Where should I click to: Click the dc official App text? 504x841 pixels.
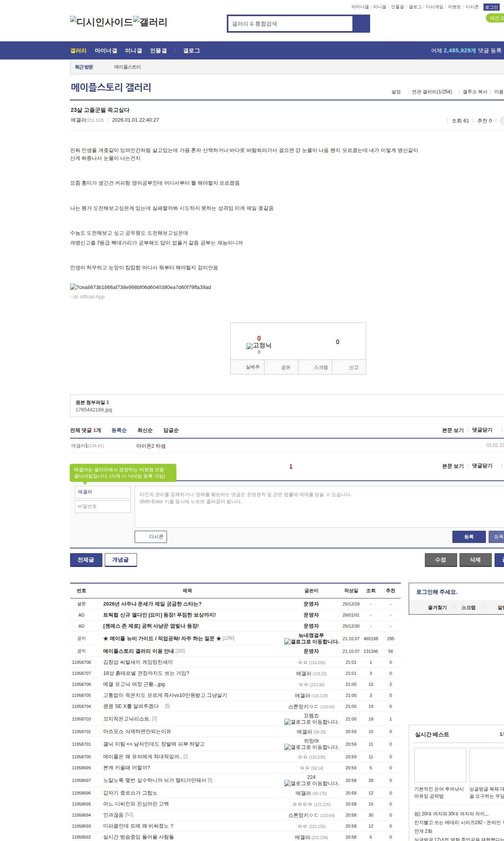pos(87,297)
